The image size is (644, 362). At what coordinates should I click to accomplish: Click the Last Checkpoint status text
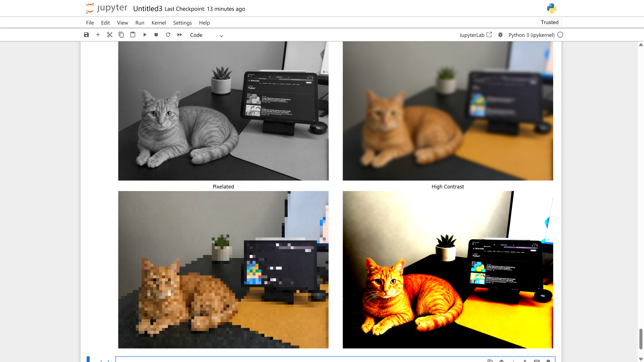tap(205, 9)
